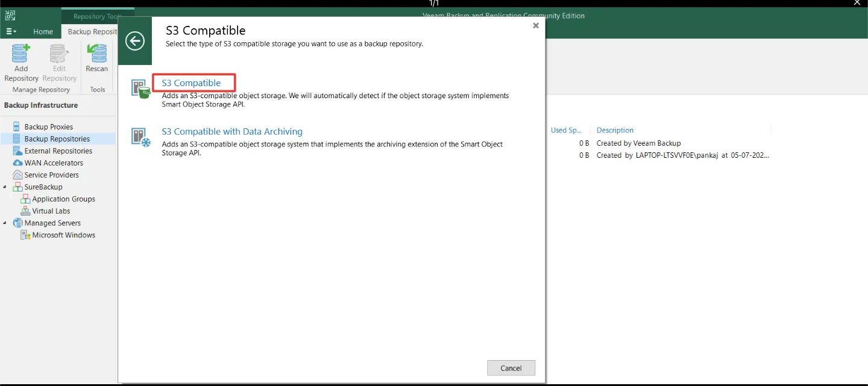Image resolution: width=868 pixels, height=386 pixels.
Task: Sort by the Description column header
Action: pos(615,130)
